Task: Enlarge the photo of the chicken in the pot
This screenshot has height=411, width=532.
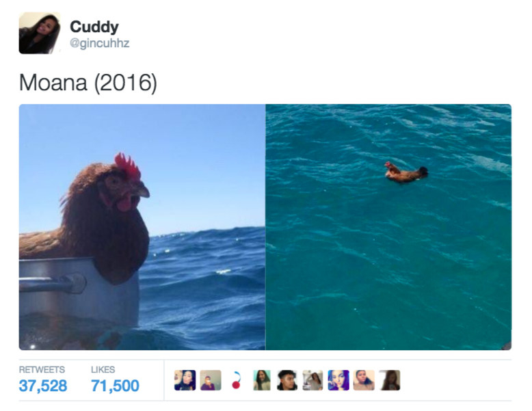Action: pyautogui.click(x=142, y=227)
